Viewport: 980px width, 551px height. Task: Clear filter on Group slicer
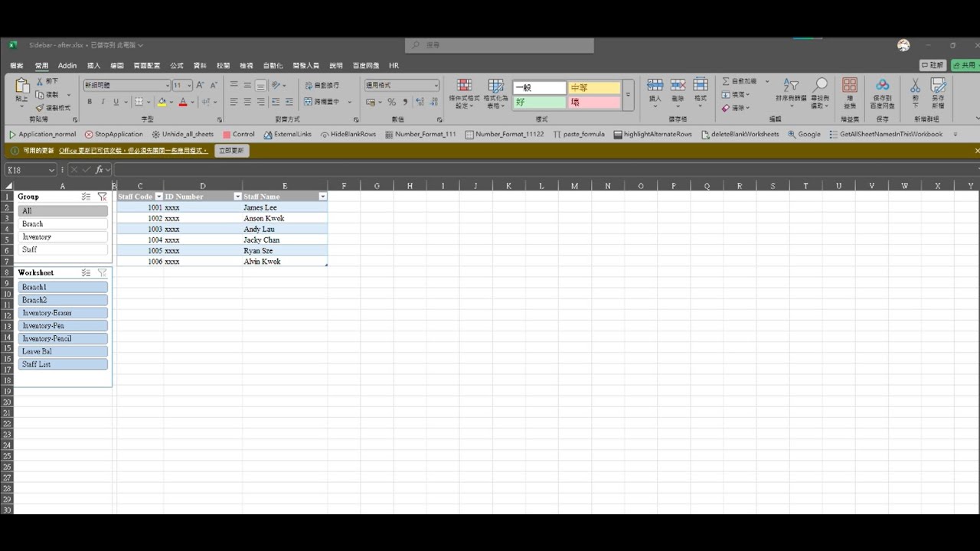pyautogui.click(x=103, y=197)
